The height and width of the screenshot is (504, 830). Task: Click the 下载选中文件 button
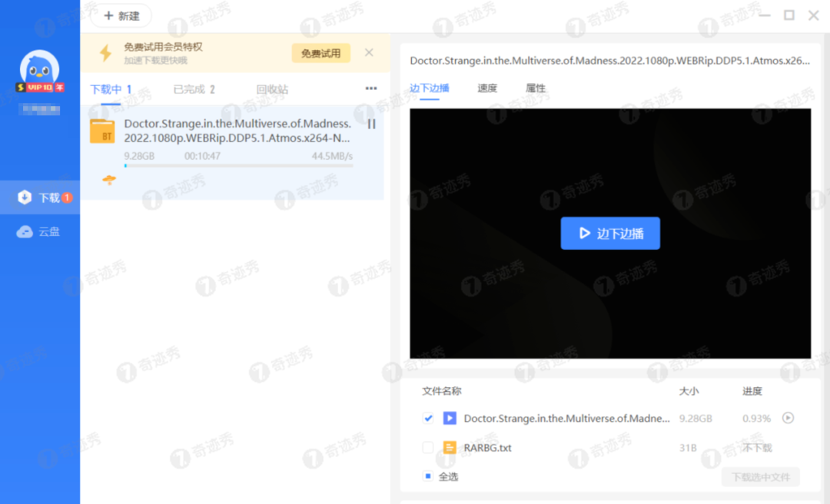click(x=761, y=477)
